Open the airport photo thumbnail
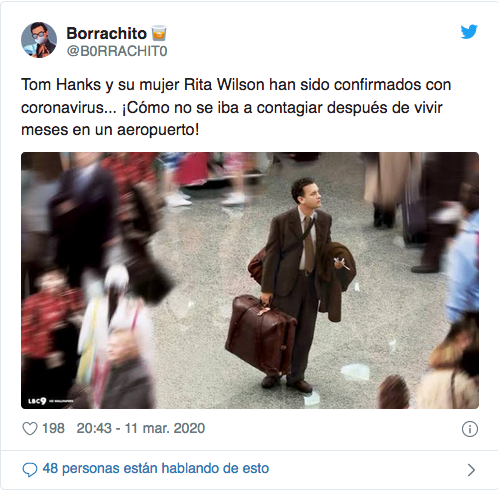Image resolution: width=498 pixels, height=494 pixels. coord(250,280)
